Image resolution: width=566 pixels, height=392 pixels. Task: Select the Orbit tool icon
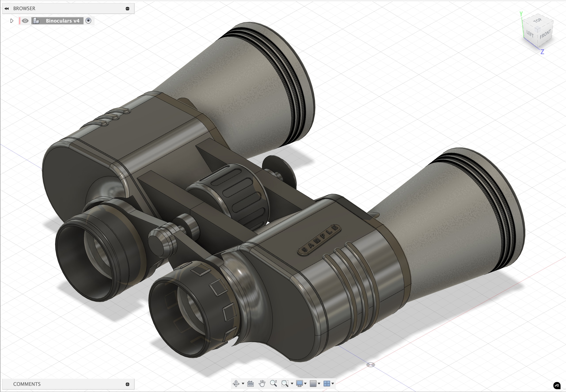pos(236,383)
